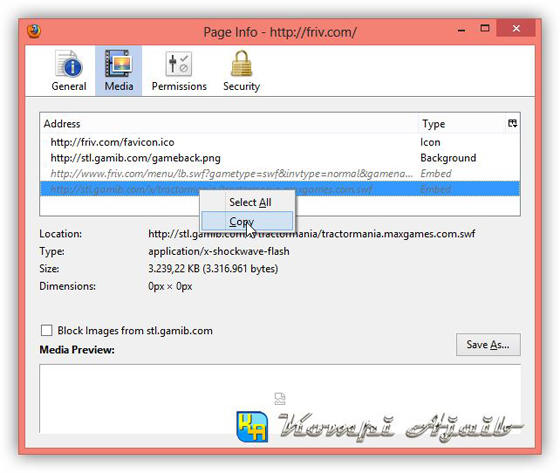This screenshot has width=560, height=473.
Task: Minimize the Page Info window
Action: click(x=461, y=29)
